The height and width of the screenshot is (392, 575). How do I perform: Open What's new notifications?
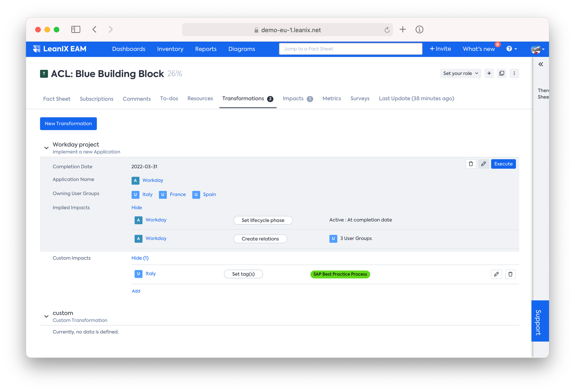479,49
